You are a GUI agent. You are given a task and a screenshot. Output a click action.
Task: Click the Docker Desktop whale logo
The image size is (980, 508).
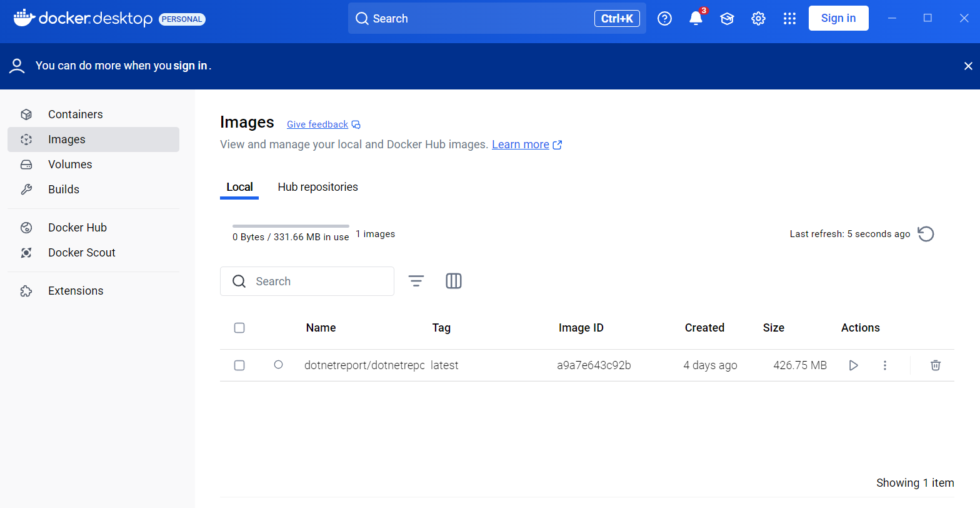pos(24,18)
